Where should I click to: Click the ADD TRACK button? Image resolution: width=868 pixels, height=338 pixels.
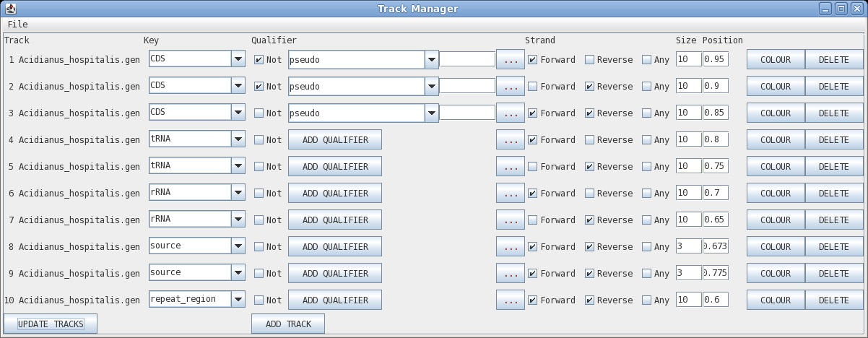point(288,324)
